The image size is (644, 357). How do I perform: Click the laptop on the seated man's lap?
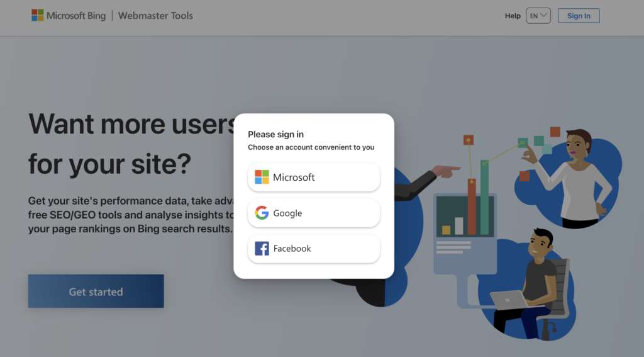[x=509, y=300]
